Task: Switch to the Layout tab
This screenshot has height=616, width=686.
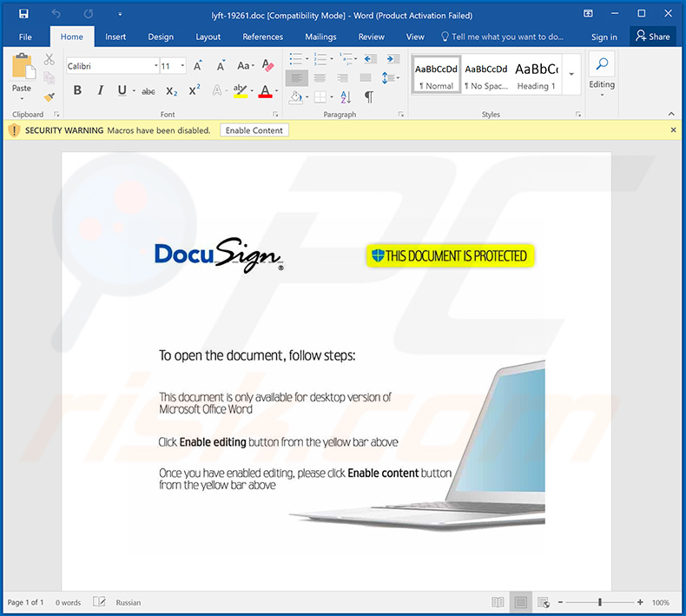Action: pyautogui.click(x=208, y=36)
